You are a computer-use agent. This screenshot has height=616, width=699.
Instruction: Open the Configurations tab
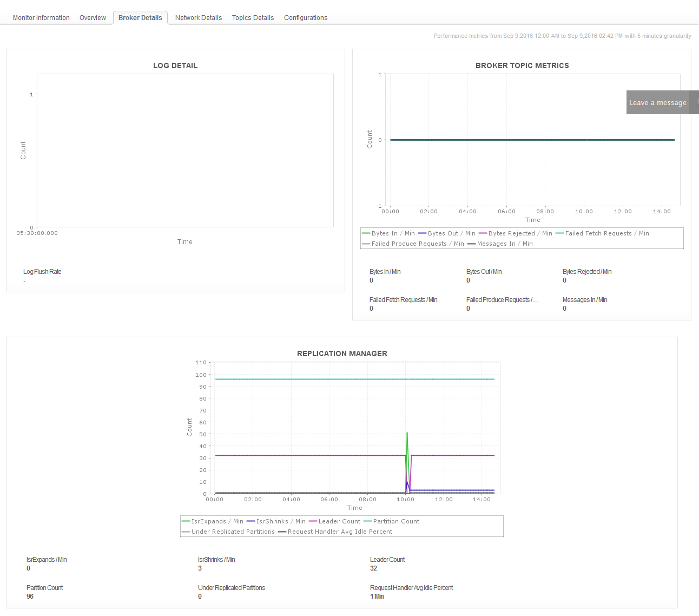pos(306,18)
